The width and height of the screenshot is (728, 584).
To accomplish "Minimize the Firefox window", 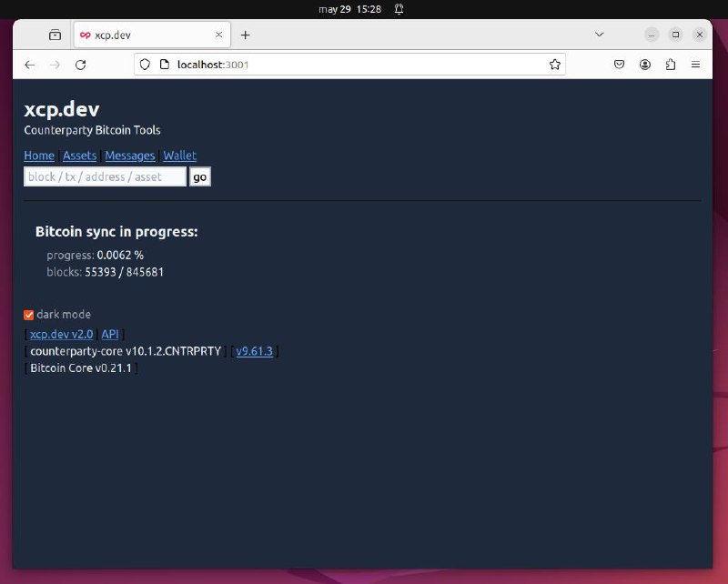I will pyautogui.click(x=652, y=35).
